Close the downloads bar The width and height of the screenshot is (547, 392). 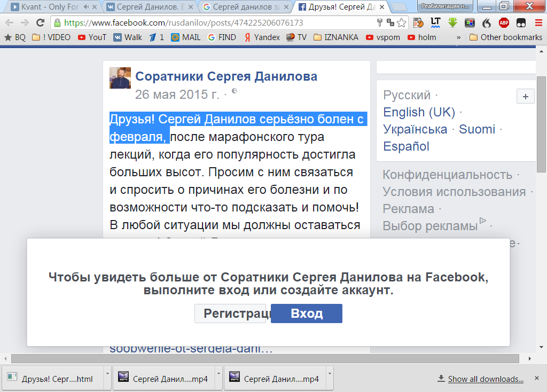point(537,379)
